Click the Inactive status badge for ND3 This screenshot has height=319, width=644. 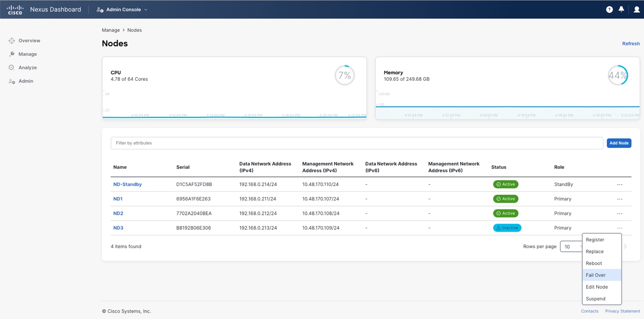coord(507,228)
